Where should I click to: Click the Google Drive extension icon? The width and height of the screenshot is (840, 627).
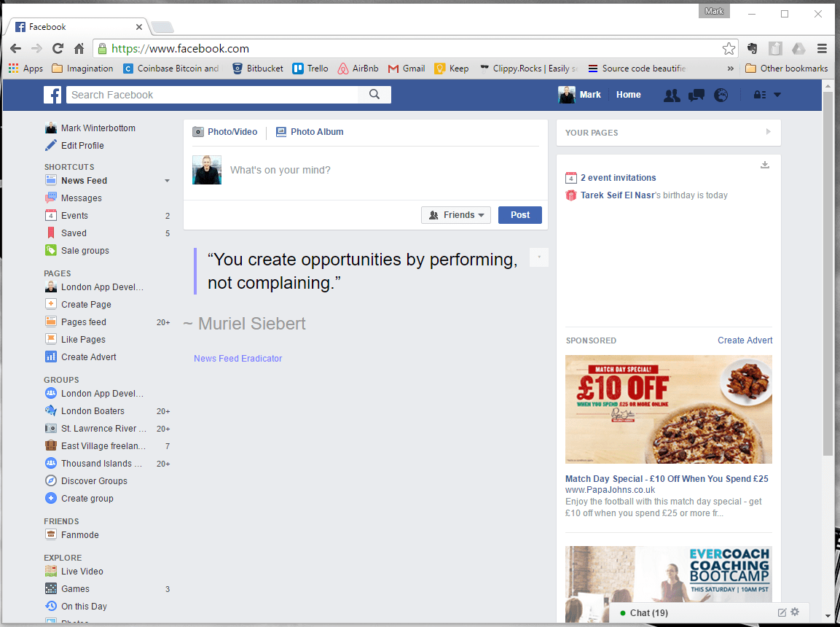798,49
